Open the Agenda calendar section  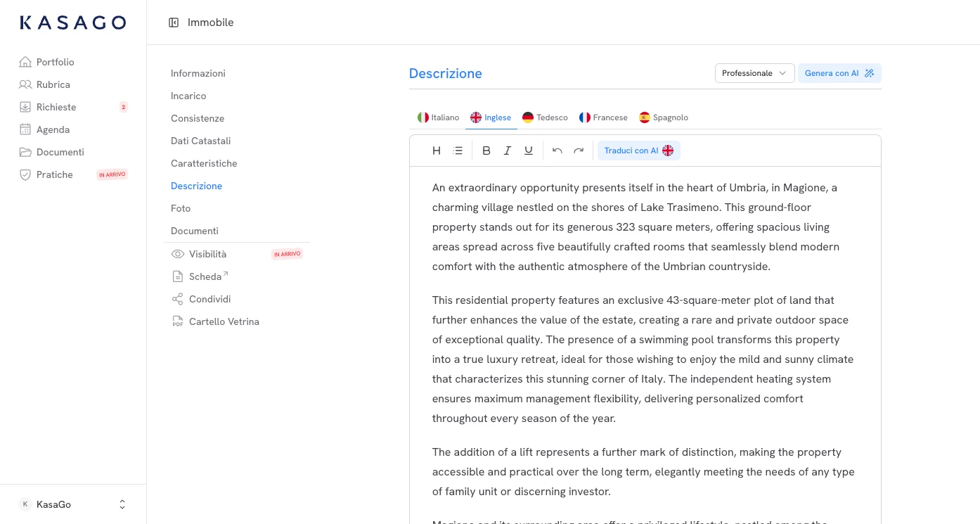[x=53, y=129]
